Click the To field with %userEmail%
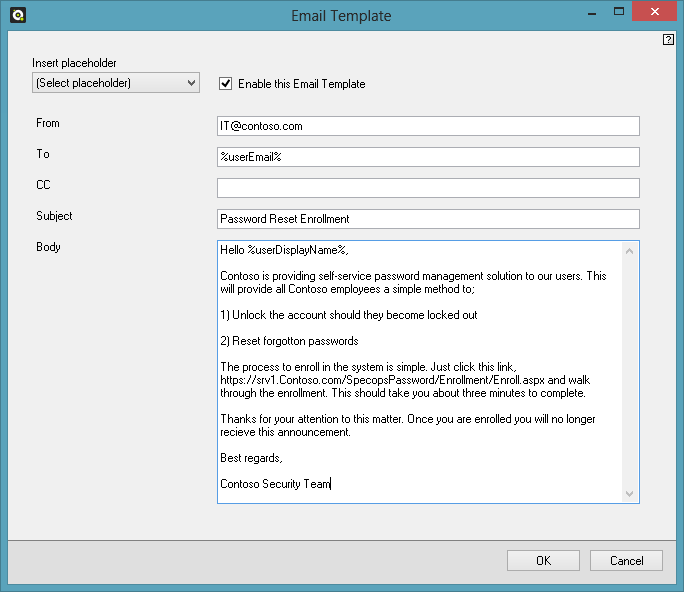Screen dimensions: 684x592 [x=428, y=157]
